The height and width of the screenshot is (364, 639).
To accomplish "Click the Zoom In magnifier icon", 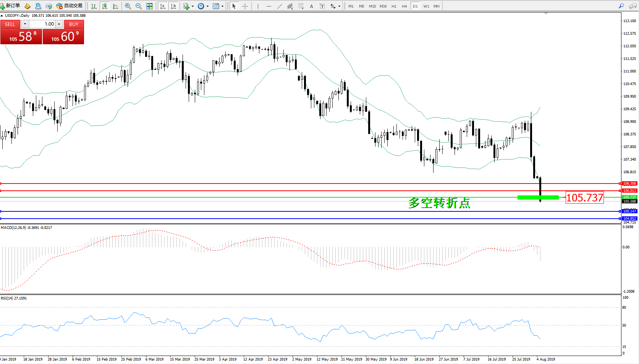I will tap(128, 6).
